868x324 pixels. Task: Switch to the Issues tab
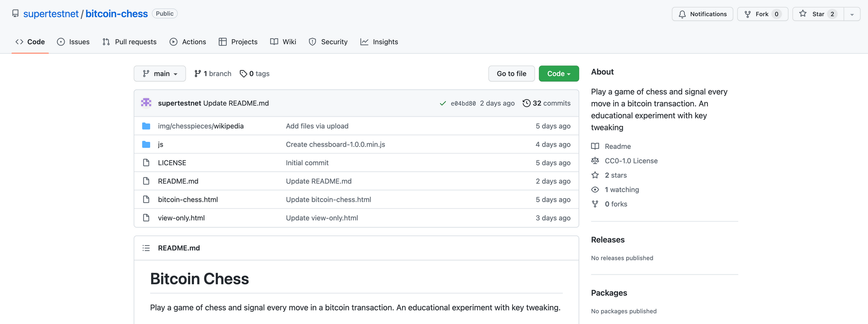[73, 42]
